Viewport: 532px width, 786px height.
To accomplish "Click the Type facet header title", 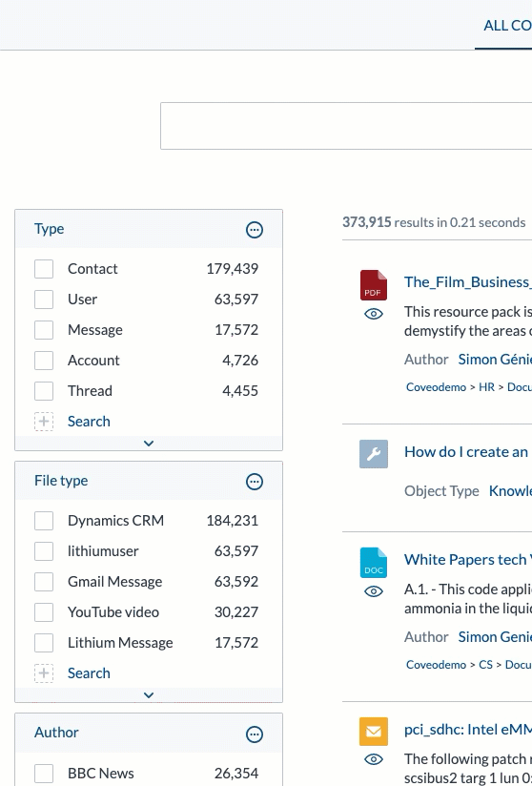I will (49, 229).
